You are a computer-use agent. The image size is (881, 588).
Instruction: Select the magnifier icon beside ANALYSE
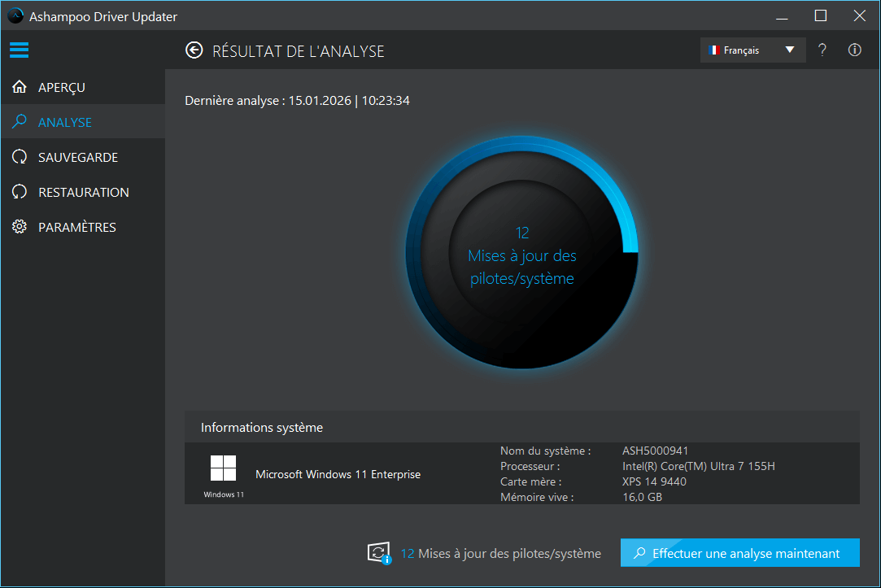pos(19,121)
